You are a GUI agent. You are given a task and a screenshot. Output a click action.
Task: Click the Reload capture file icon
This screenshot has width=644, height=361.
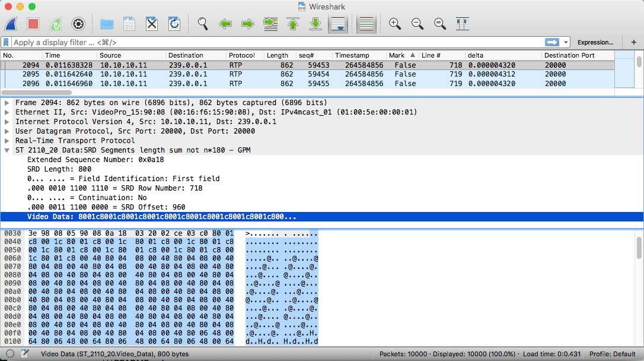174,24
